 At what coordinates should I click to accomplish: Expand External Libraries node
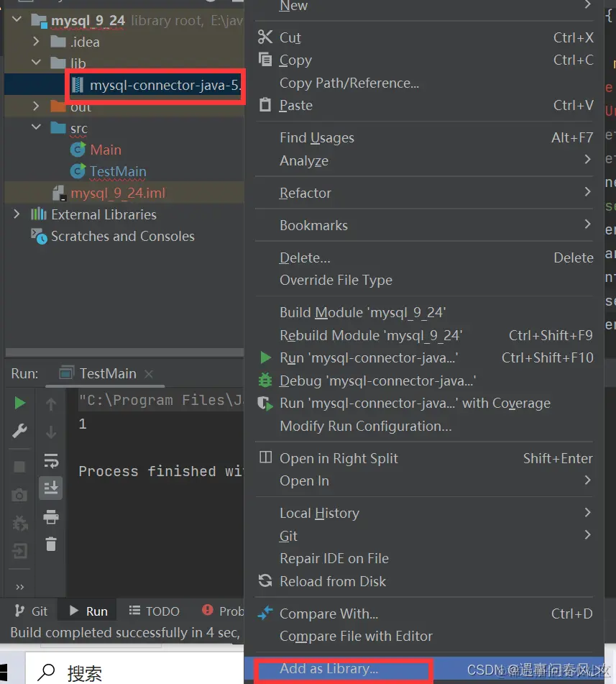17,214
